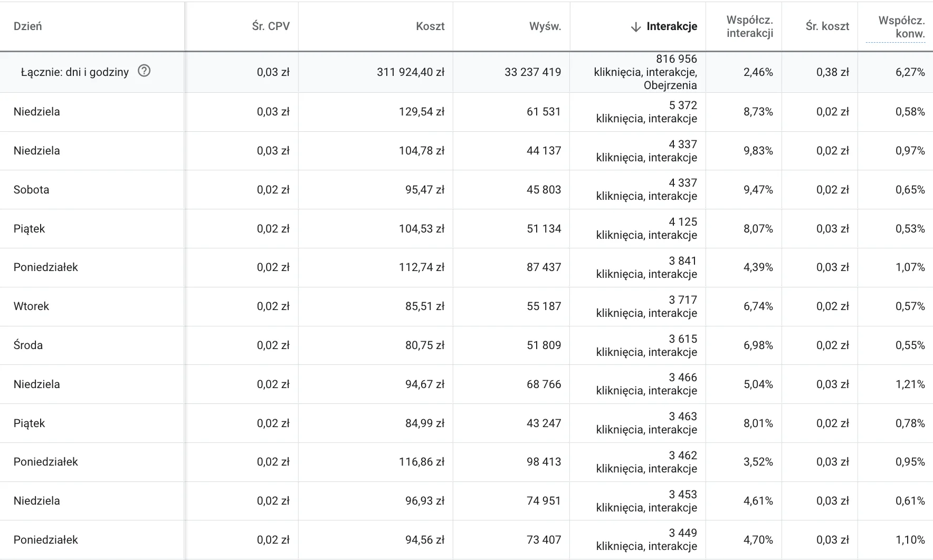Click the Środa day cell
Screen dimensions: 933x560
pos(28,345)
